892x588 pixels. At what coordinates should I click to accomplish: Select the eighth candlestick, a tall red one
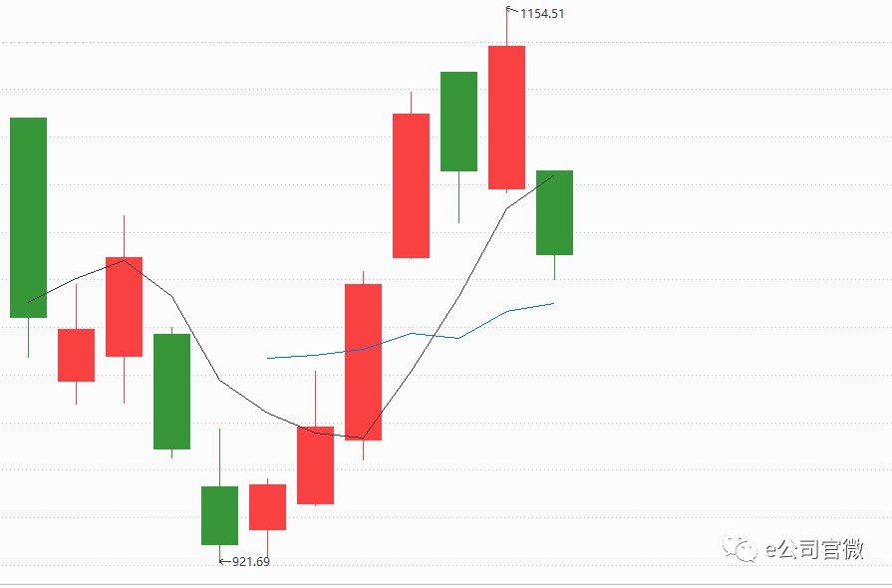(x=363, y=362)
